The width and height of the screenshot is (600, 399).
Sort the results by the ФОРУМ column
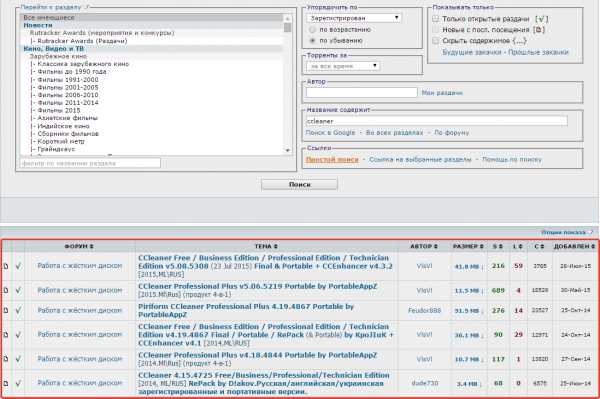pyautogui.click(x=79, y=246)
